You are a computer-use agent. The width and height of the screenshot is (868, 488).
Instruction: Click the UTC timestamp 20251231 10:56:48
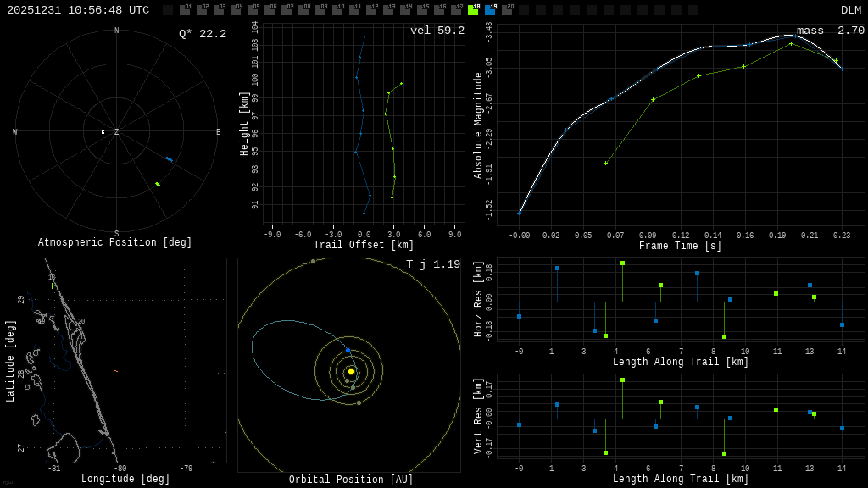point(78,10)
